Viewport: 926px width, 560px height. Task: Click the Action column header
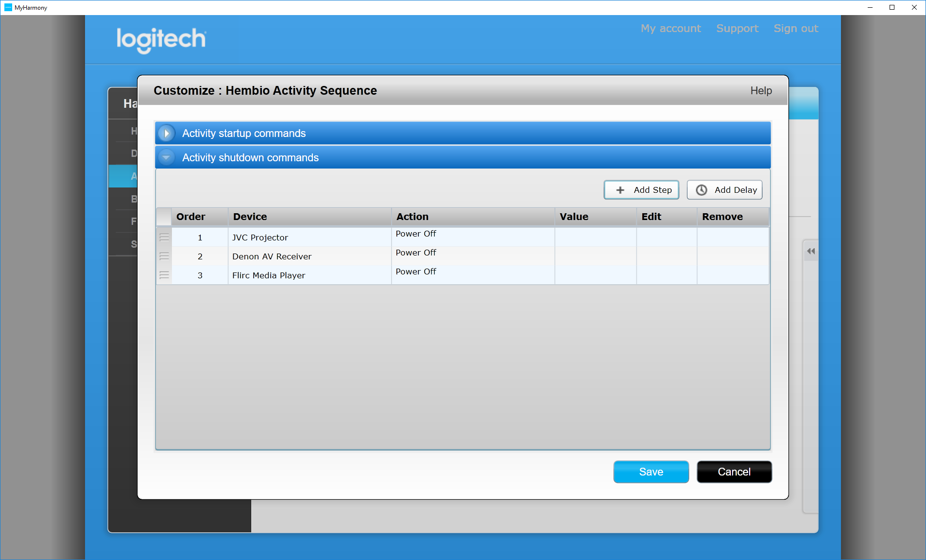[x=473, y=217]
